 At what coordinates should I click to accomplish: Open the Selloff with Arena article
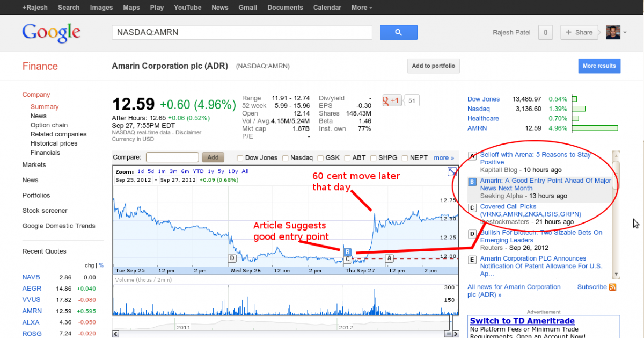tap(535, 159)
